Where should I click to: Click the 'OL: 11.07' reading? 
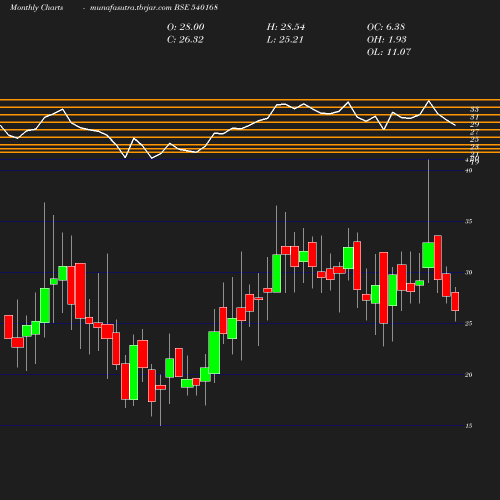coord(389,52)
